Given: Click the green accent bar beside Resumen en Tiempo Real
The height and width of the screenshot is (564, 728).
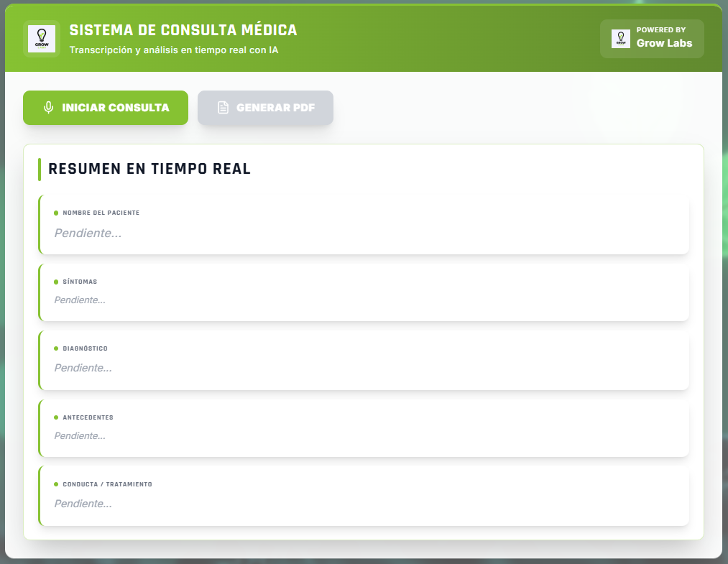Looking at the screenshot, I should (x=39, y=169).
